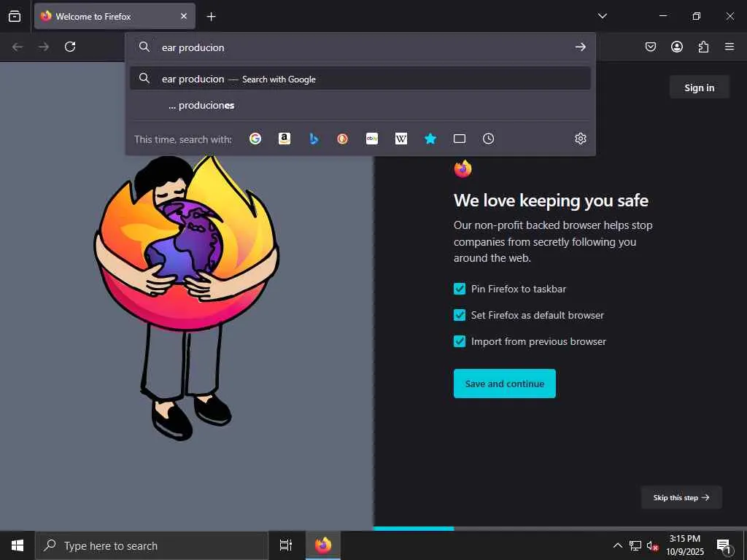Uncheck Set Firefox as default browser
Viewport: 747px width, 560px height.
coord(460,315)
